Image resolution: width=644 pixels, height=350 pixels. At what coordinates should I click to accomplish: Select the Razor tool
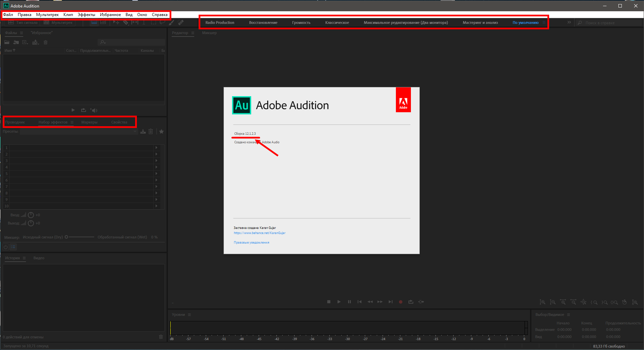[126, 23]
